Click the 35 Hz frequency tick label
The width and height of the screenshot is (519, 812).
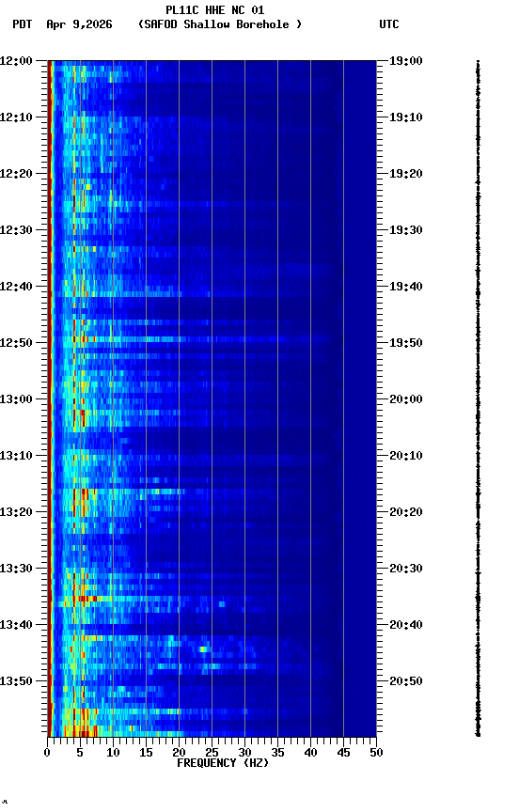pos(277,753)
